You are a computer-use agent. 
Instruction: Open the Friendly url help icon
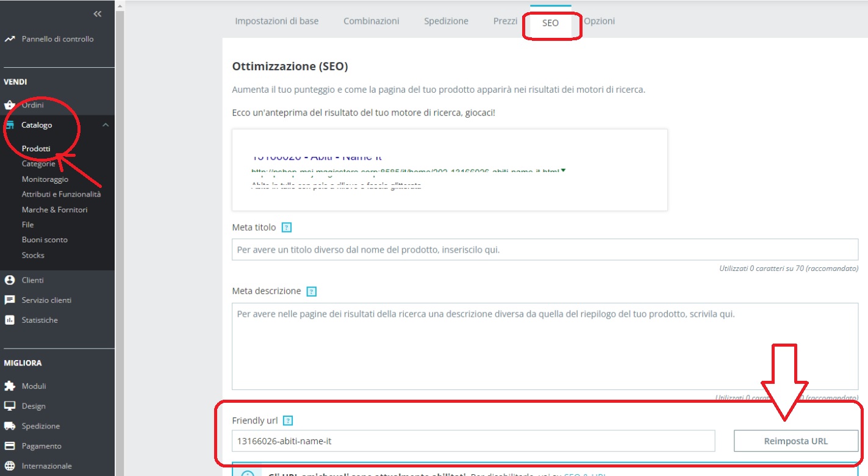[x=289, y=420]
